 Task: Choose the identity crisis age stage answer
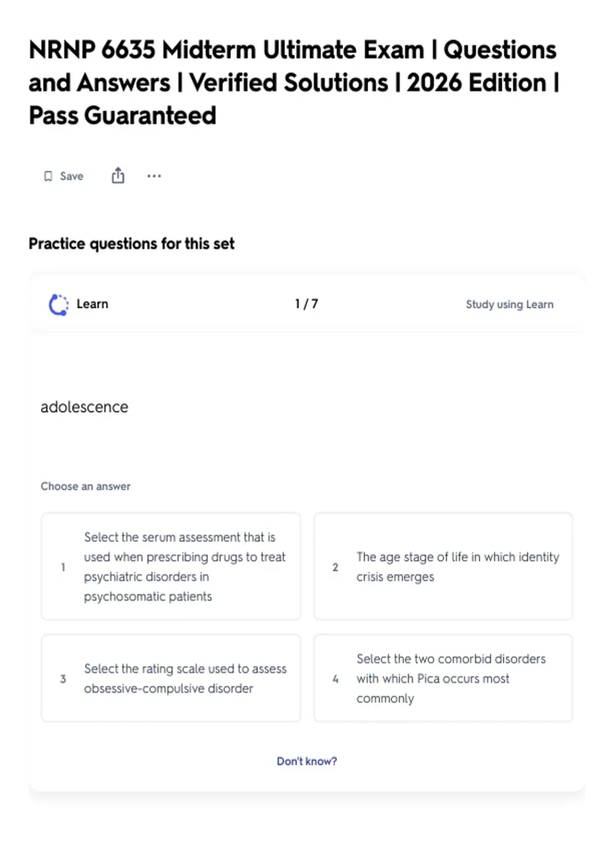point(443,566)
